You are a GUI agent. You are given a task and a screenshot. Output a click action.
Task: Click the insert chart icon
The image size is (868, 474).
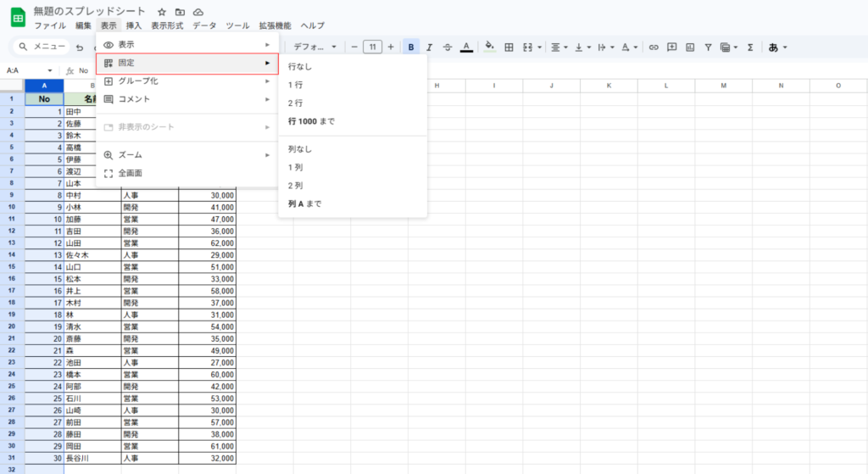coord(690,47)
